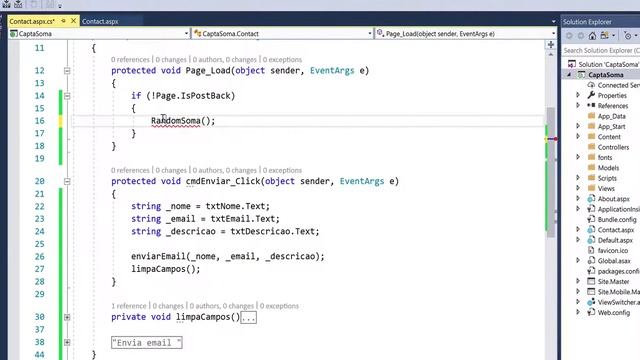Click the Pending Changes Filter icon

click(x=628, y=36)
